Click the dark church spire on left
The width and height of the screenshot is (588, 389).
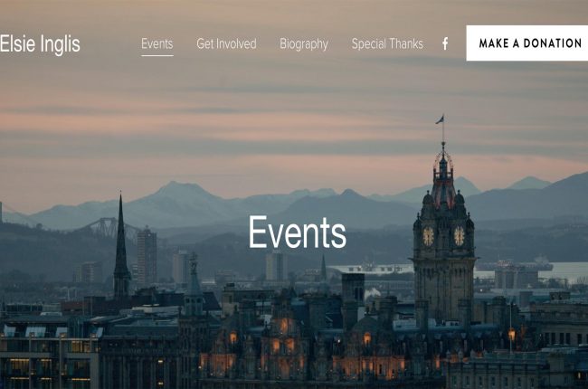coord(121,248)
